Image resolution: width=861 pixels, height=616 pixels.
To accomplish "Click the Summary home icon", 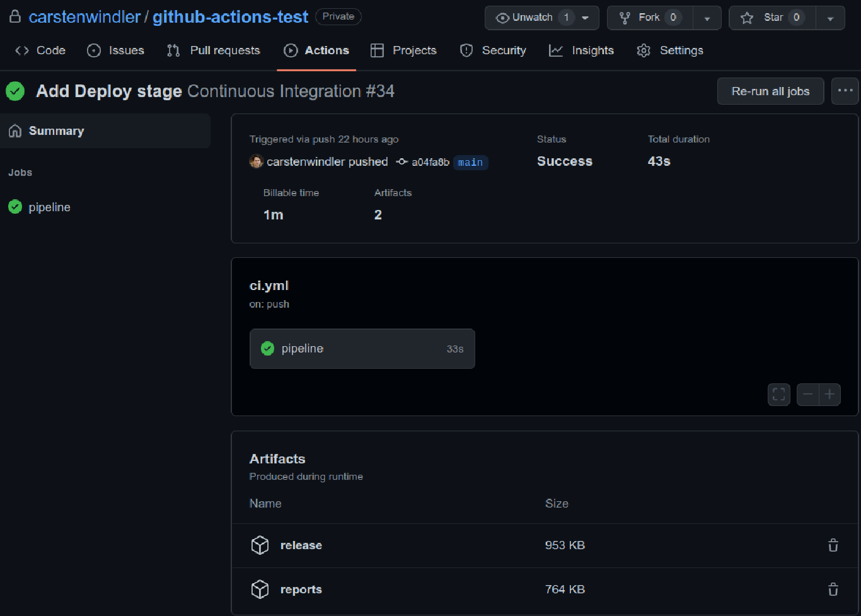I will [x=14, y=131].
